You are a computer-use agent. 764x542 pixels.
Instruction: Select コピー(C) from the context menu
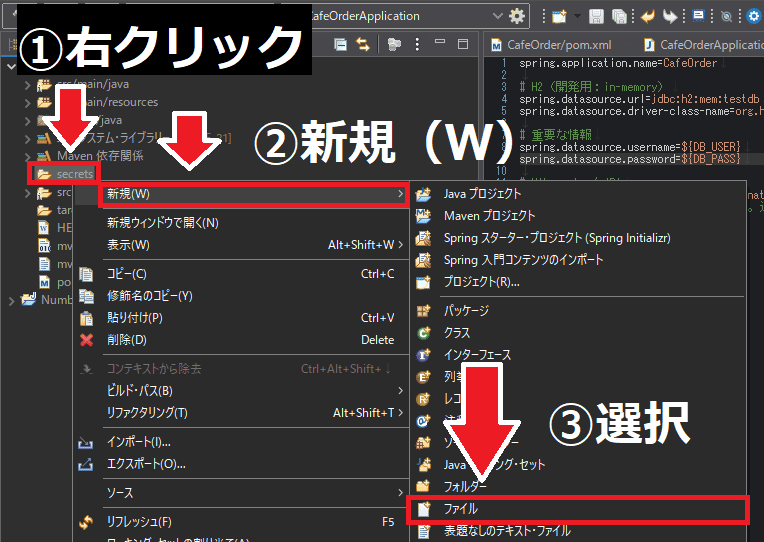[127, 274]
